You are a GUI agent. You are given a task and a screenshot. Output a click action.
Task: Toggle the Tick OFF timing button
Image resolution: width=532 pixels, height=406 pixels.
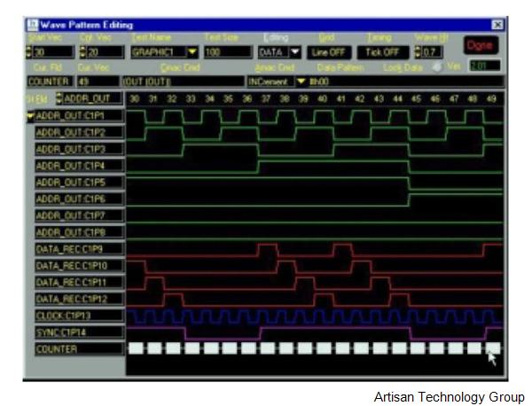381,52
